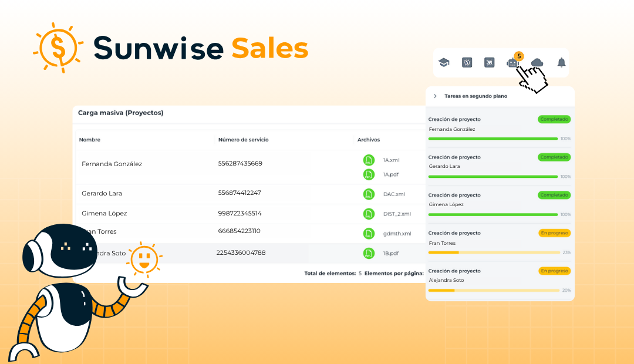This screenshot has width=634, height=364.
Task: Click the green file icon beside 1B.pdf
Action: point(369,253)
